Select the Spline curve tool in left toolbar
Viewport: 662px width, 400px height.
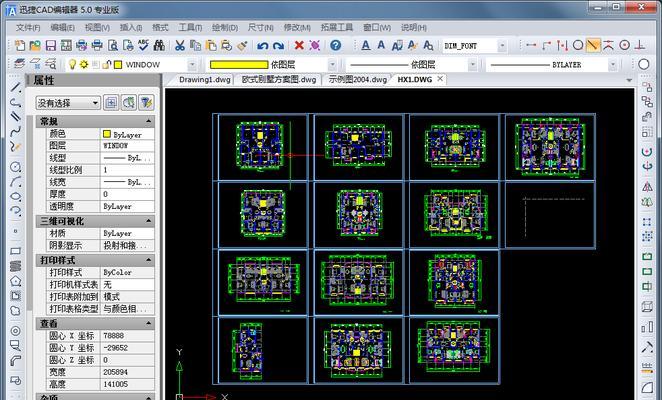tap(15, 131)
